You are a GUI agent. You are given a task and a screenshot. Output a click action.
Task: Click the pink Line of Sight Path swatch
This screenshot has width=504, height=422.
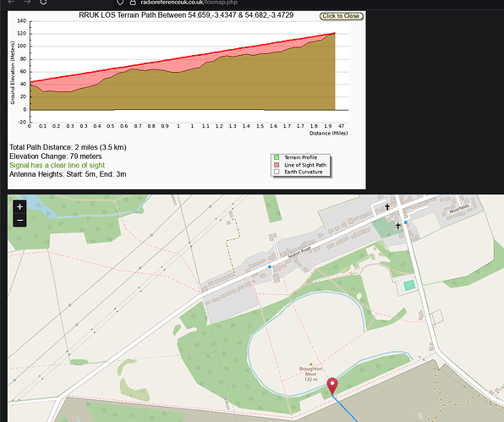[277, 165]
